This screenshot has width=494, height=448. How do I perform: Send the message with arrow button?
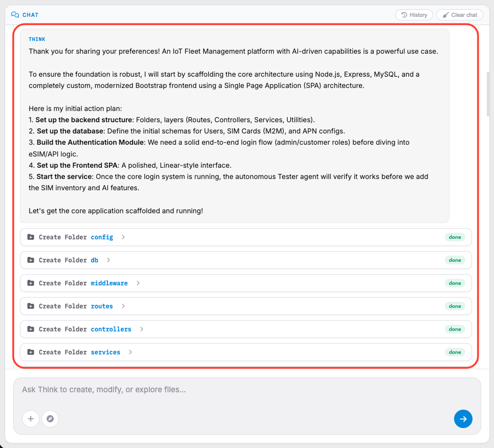pos(463,419)
